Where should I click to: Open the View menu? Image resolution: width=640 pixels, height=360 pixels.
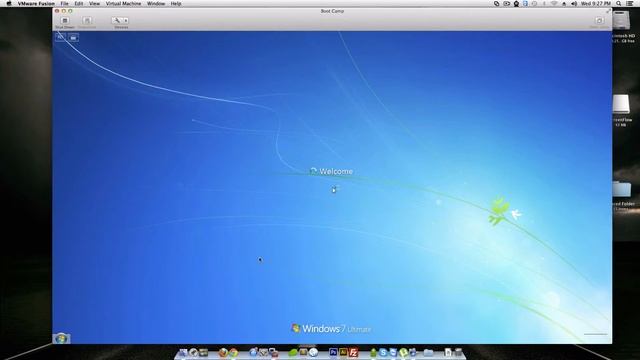[94, 4]
